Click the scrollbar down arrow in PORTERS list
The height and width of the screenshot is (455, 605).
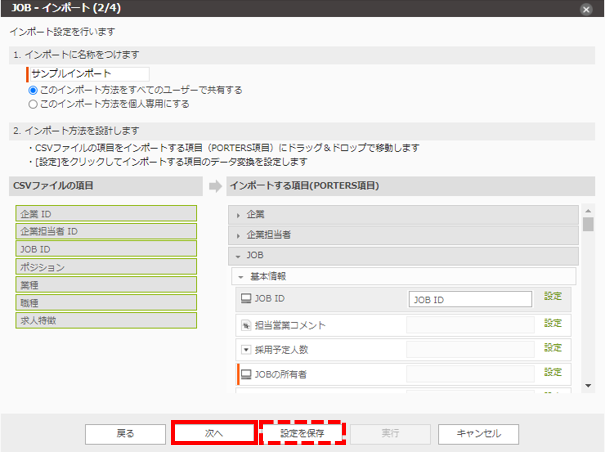(588, 386)
